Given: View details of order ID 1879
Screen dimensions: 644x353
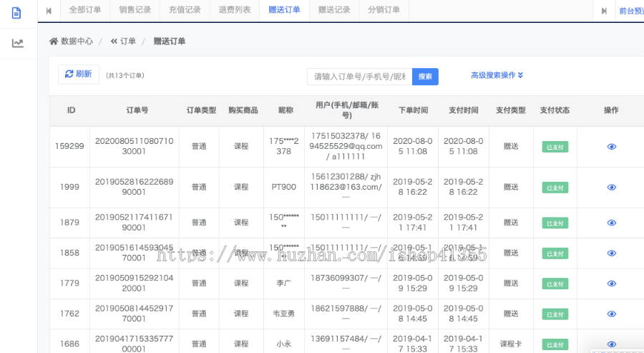Looking at the screenshot, I should [x=611, y=223].
